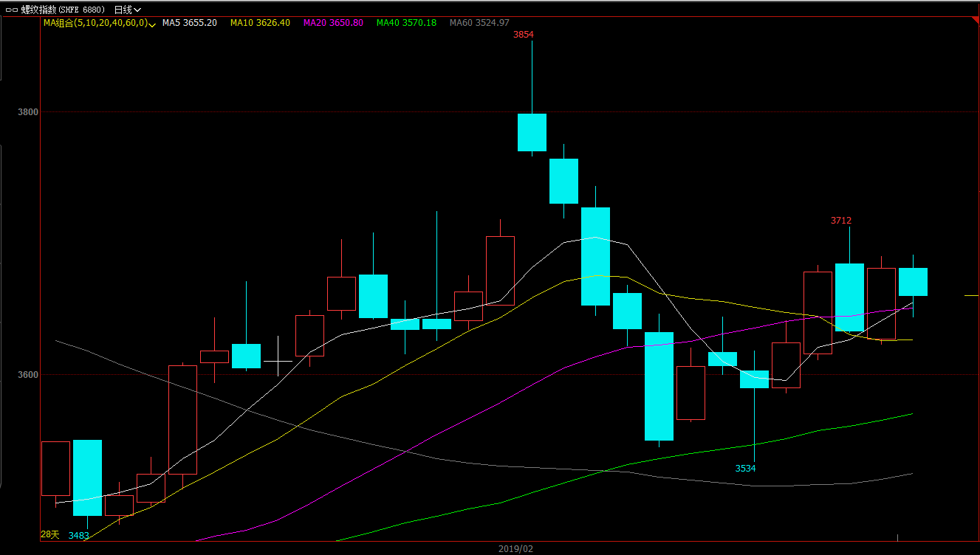
Task: Select the MA60 3524.97 legend value
Action: click(x=479, y=24)
